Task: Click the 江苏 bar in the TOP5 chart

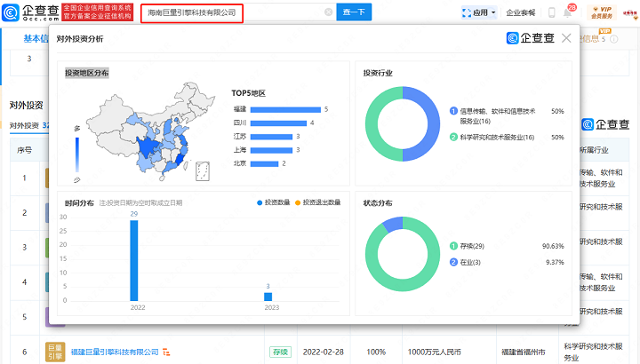Action: click(271, 137)
